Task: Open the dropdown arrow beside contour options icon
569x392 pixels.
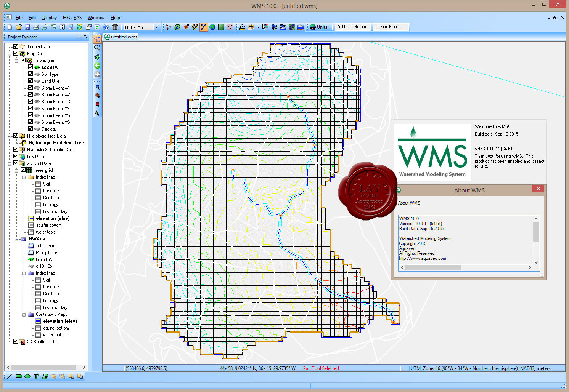Action: coord(258,27)
